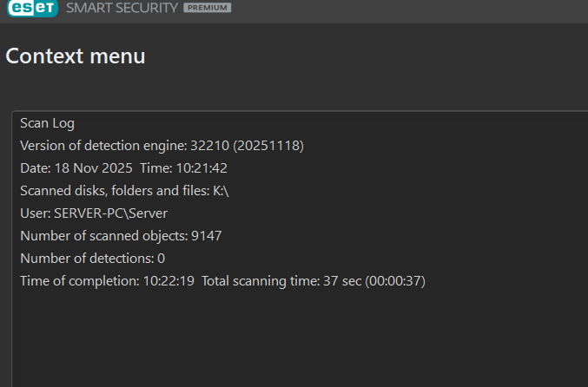This screenshot has height=387, width=588.
Task: Select the Scanned disks, folders and files label
Action: tap(114, 190)
